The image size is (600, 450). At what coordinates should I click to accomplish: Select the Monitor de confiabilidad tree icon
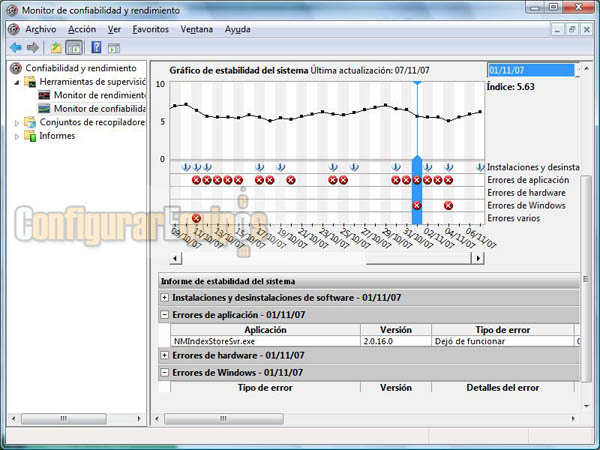[x=44, y=109]
